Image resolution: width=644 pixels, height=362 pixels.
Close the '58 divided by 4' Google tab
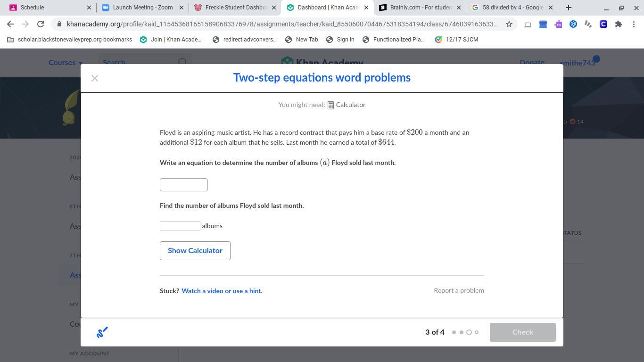pos(550,8)
